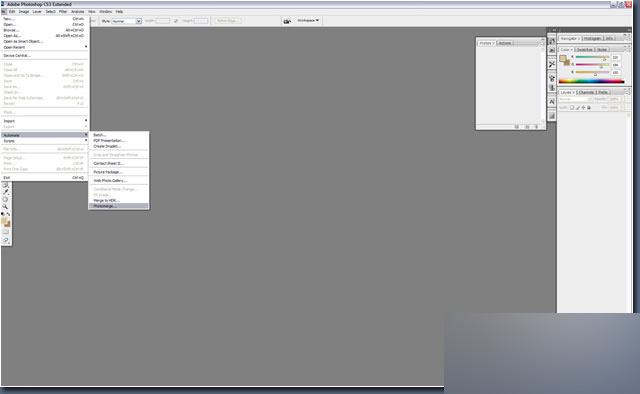Switch to the Histogram tab
The image size is (640, 394).
592,38
